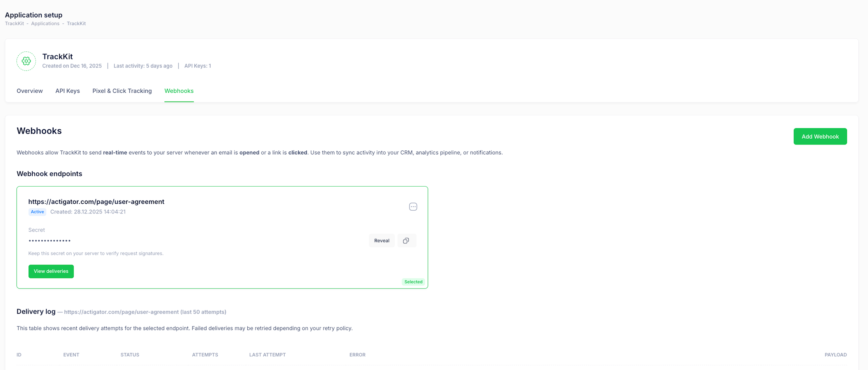Open the webhook endpoint more options menu
The image size is (868, 370).
tap(413, 207)
